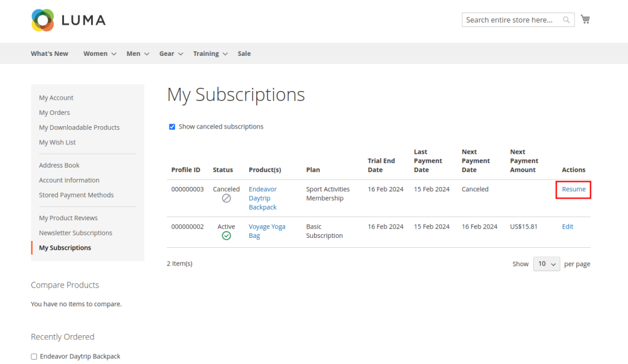628x364 pixels.
Task: Open Newsletter Subscriptions
Action: [x=76, y=233]
